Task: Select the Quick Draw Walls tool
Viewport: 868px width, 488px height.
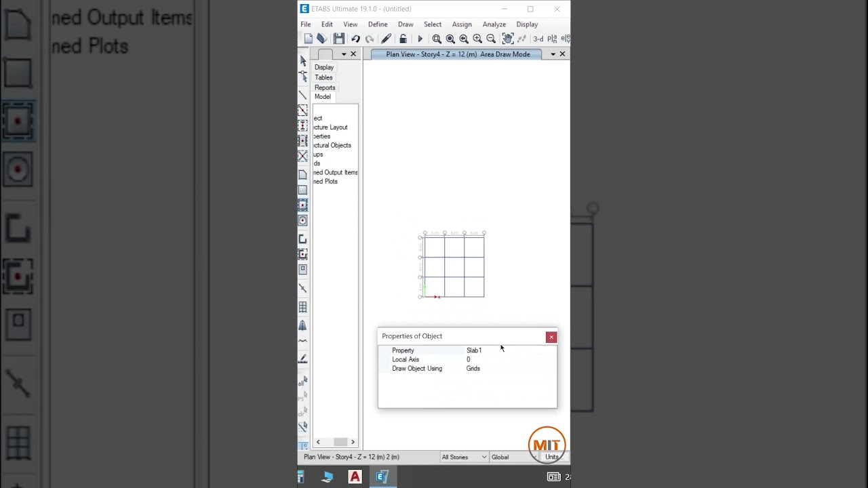Action: pos(302,254)
